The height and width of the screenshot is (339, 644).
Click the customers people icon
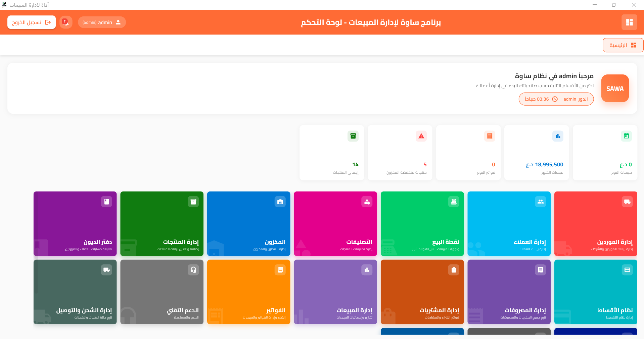tap(540, 202)
